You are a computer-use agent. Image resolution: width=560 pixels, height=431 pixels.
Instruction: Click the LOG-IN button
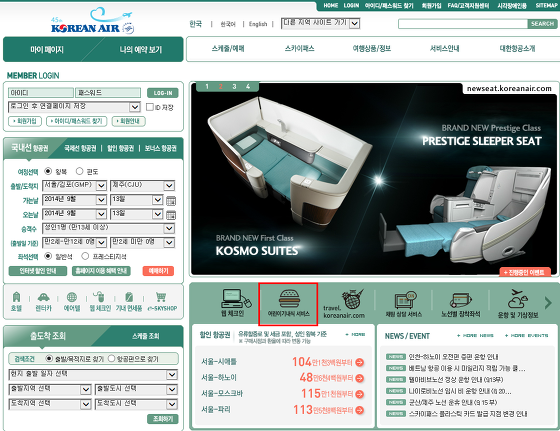(x=163, y=93)
